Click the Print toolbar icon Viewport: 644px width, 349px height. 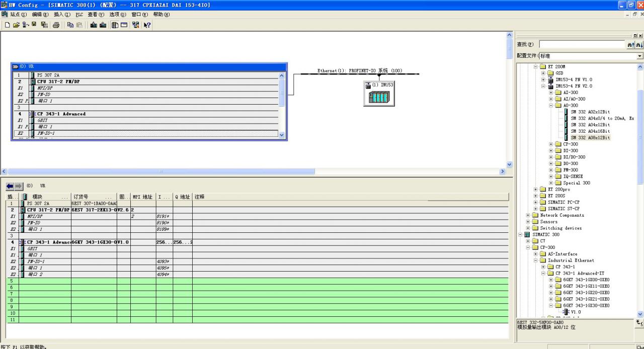[x=56, y=24]
